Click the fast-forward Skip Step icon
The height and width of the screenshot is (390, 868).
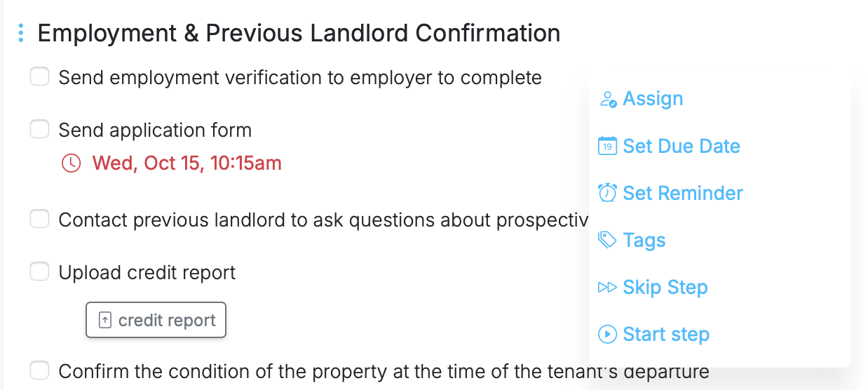(x=607, y=287)
